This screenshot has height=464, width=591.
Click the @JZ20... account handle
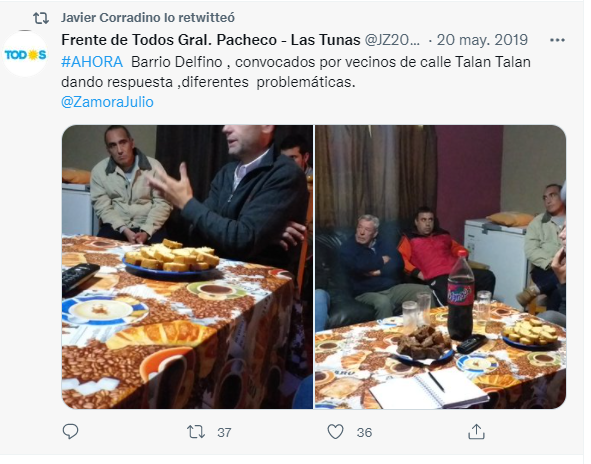click(x=392, y=40)
